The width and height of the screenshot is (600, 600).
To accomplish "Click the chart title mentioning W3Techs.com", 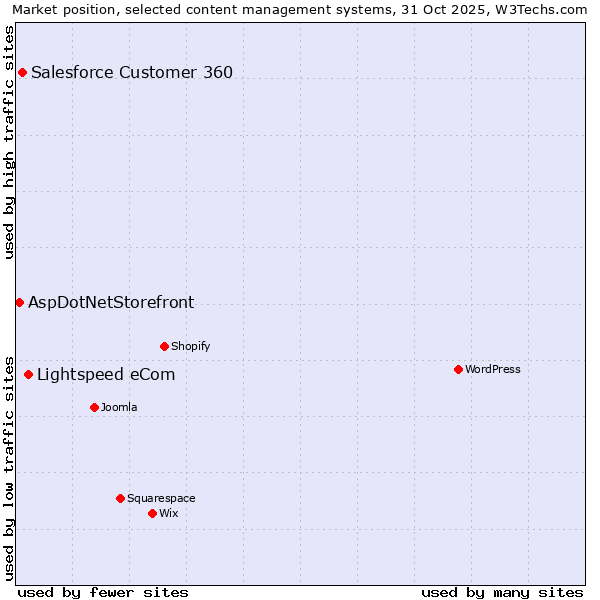I will 300,9.
